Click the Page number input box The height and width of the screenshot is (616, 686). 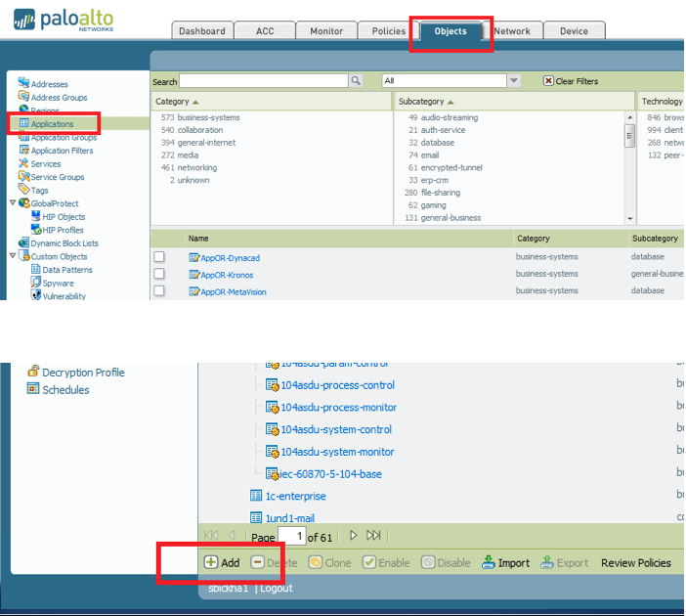pos(291,536)
